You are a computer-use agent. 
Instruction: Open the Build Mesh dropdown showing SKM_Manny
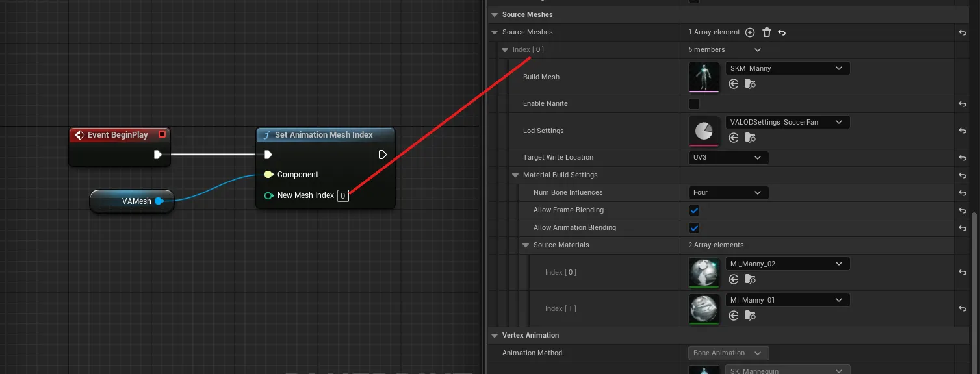tap(787, 68)
